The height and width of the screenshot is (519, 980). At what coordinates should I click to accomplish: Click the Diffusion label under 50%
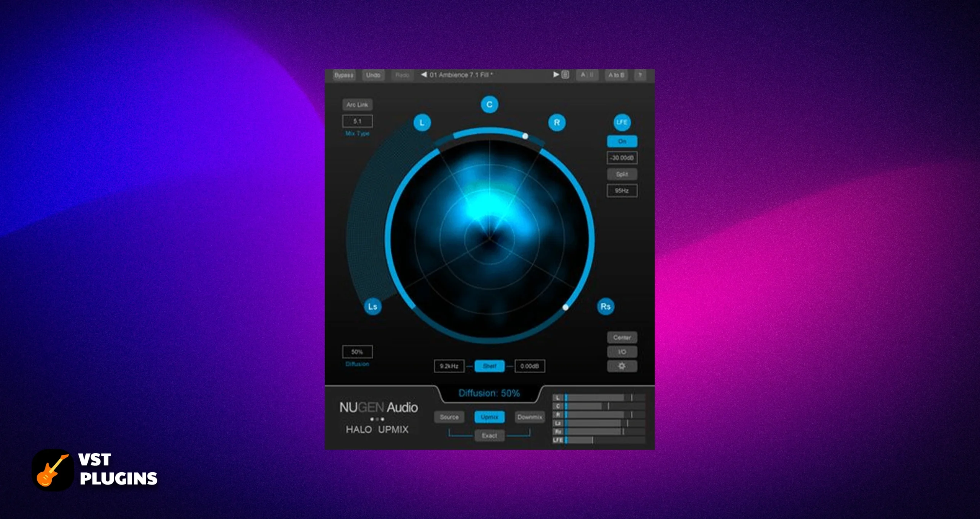pos(357,364)
